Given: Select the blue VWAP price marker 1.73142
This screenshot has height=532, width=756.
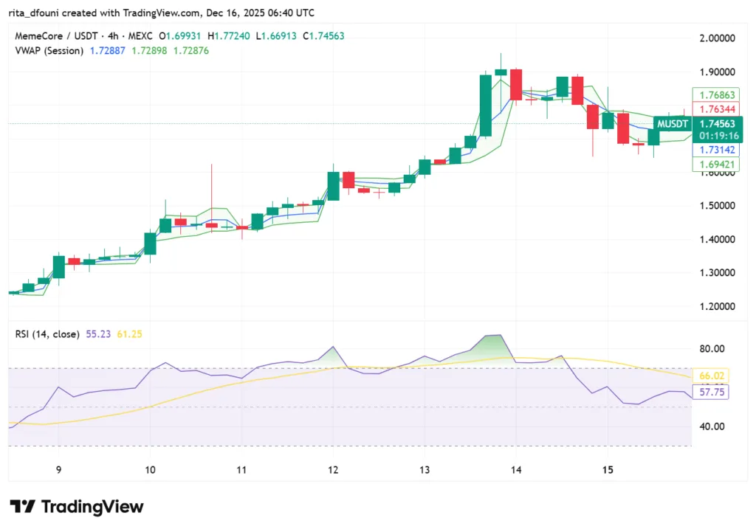Looking at the screenshot, I should coord(716,150).
